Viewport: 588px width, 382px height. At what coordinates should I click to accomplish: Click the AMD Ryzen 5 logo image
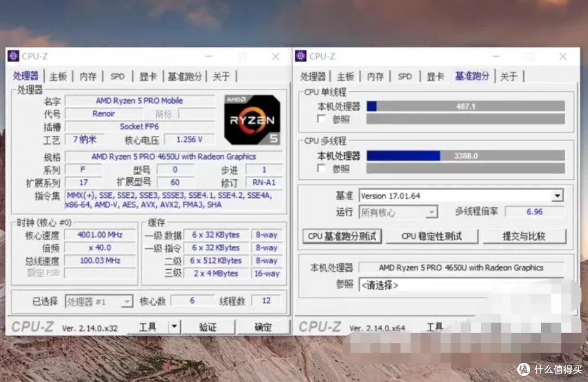(x=252, y=120)
